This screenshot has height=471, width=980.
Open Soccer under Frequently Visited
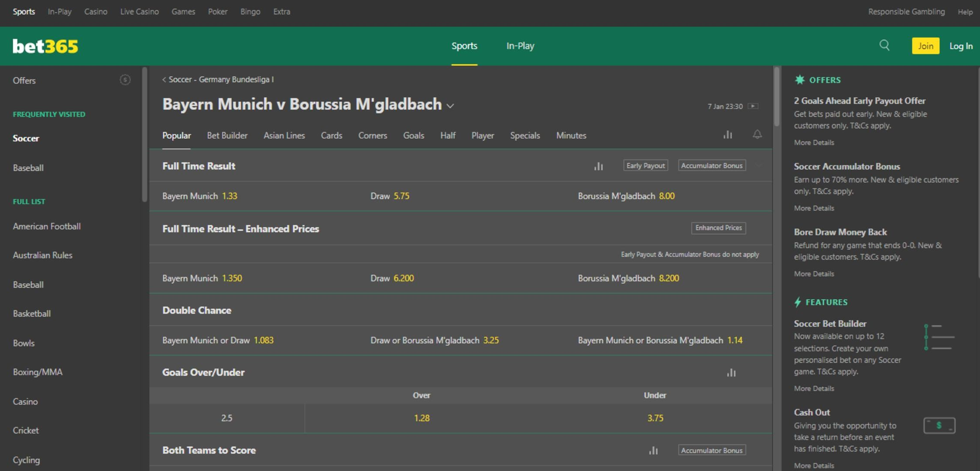coord(26,138)
